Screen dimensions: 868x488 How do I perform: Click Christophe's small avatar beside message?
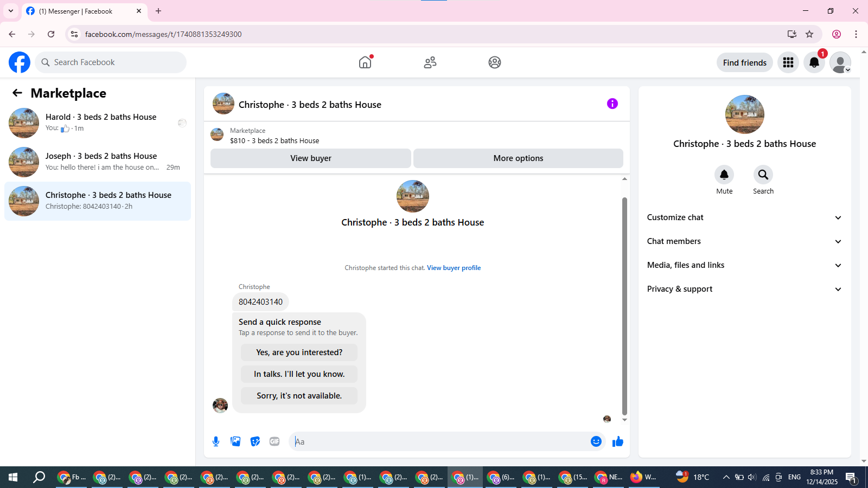pos(220,406)
